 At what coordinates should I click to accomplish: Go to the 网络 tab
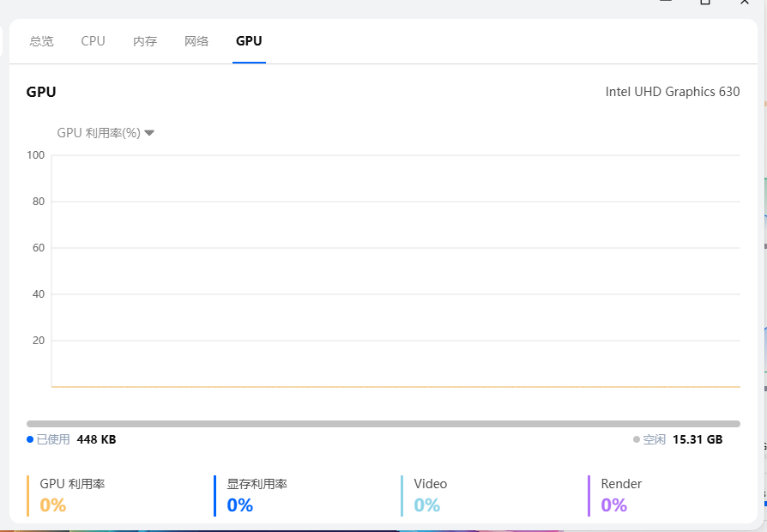point(196,41)
